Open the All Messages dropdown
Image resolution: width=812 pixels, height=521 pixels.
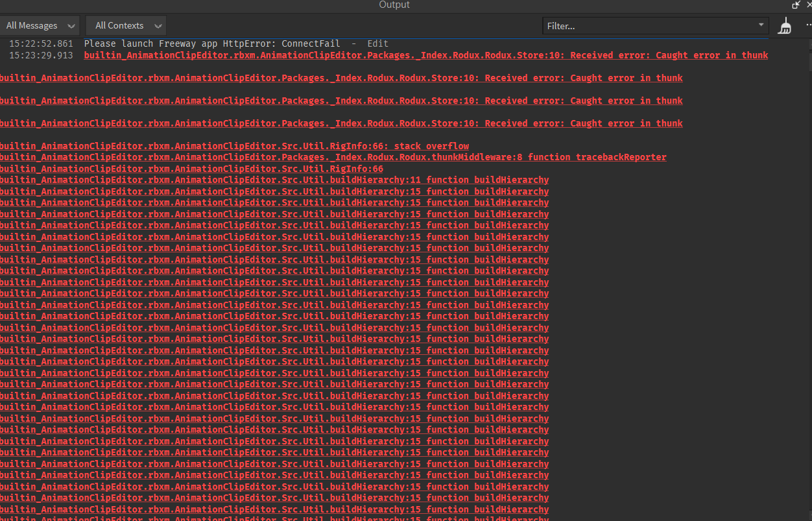point(40,25)
